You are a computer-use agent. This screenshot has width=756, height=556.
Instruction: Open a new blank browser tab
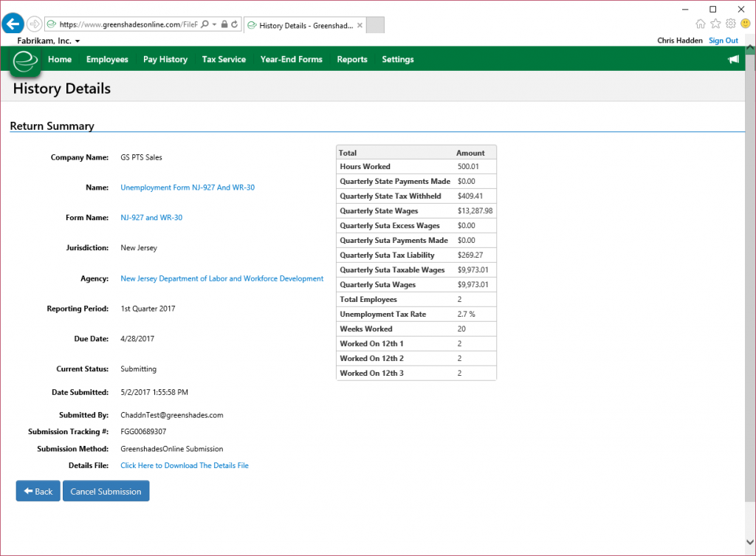coord(375,25)
